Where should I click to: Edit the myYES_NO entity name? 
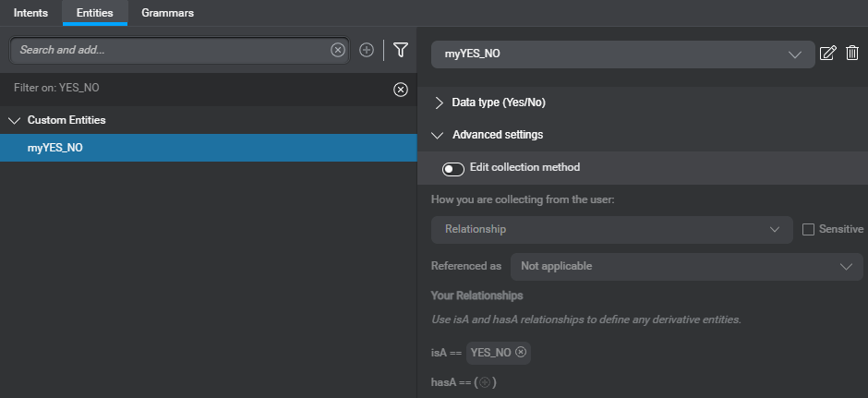tap(828, 54)
